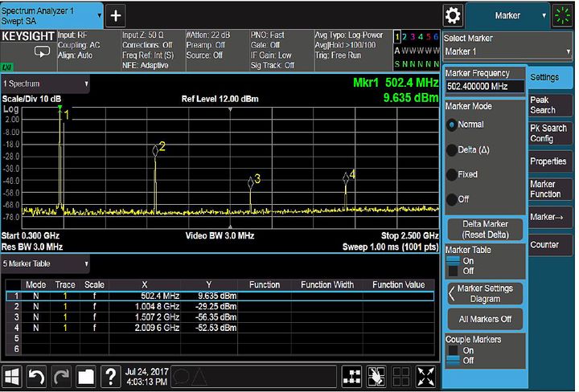Click the Marker Frequency input field
This screenshot has width=579, height=392.
tap(485, 87)
